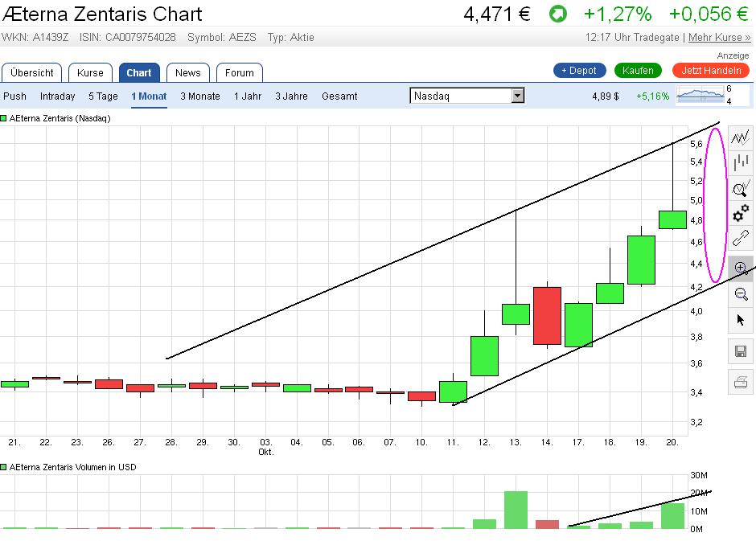756x541 pixels.
Task: Select the line chart type icon
Action: click(740, 137)
